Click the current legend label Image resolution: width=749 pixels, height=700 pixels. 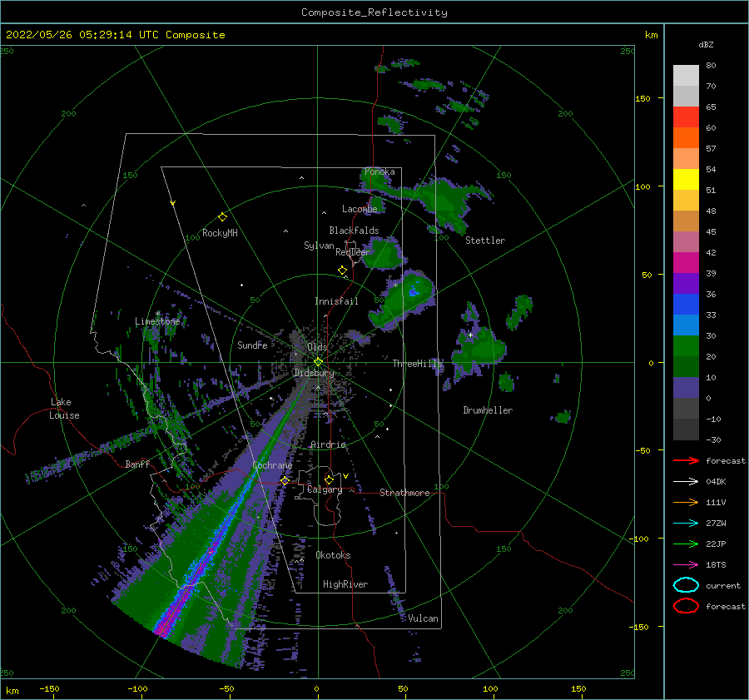pyautogui.click(x=723, y=585)
